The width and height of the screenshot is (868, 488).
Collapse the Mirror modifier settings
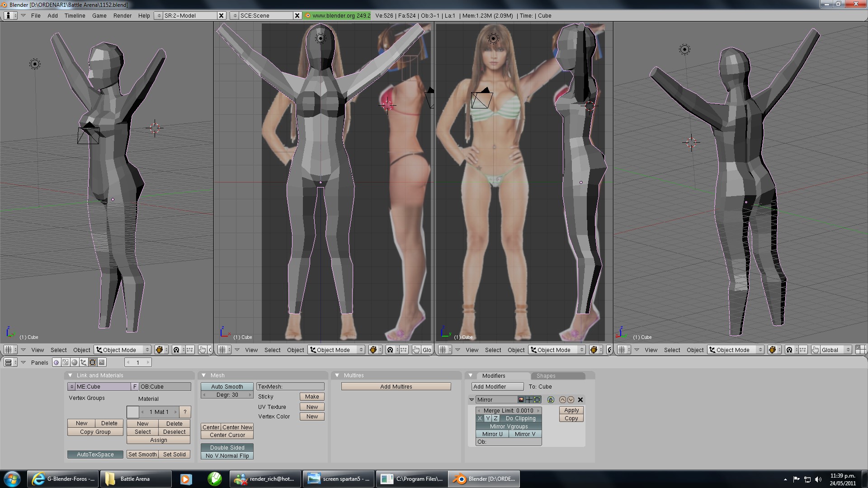(x=472, y=400)
